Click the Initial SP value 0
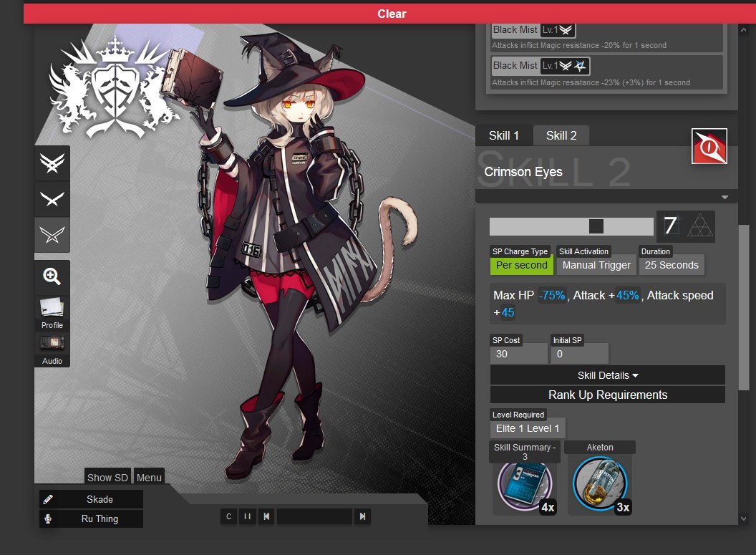The width and height of the screenshot is (756, 555). pyautogui.click(x=580, y=354)
